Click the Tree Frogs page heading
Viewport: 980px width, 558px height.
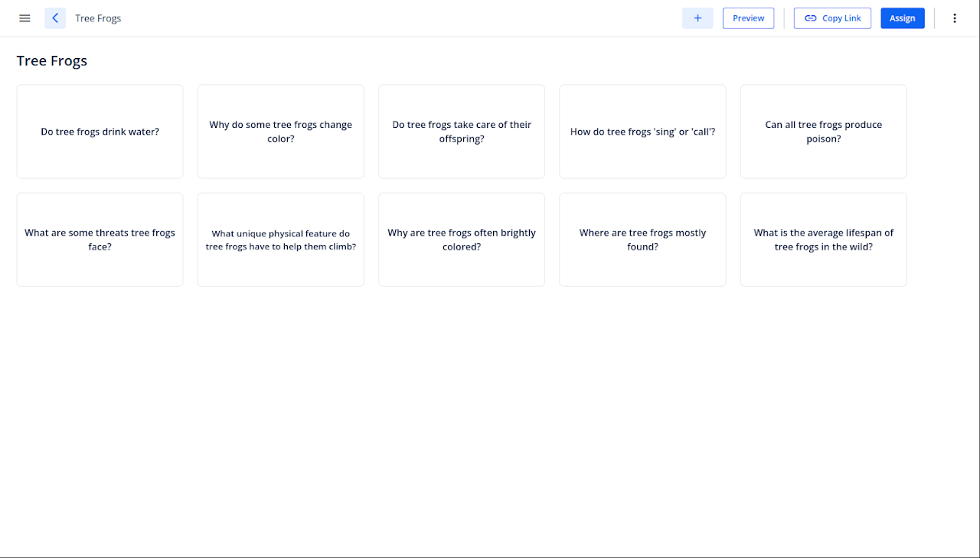[x=52, y=61]
